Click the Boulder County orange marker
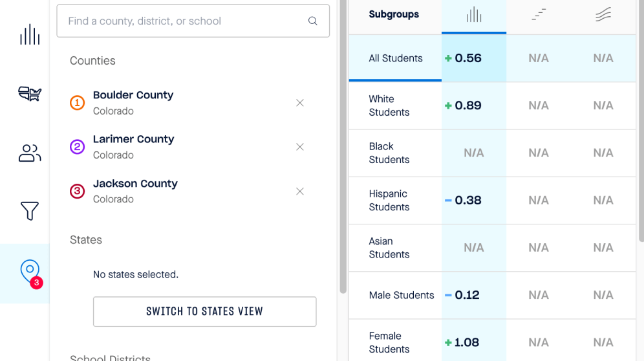Screen dimensions: 644x361 [77, 103]
